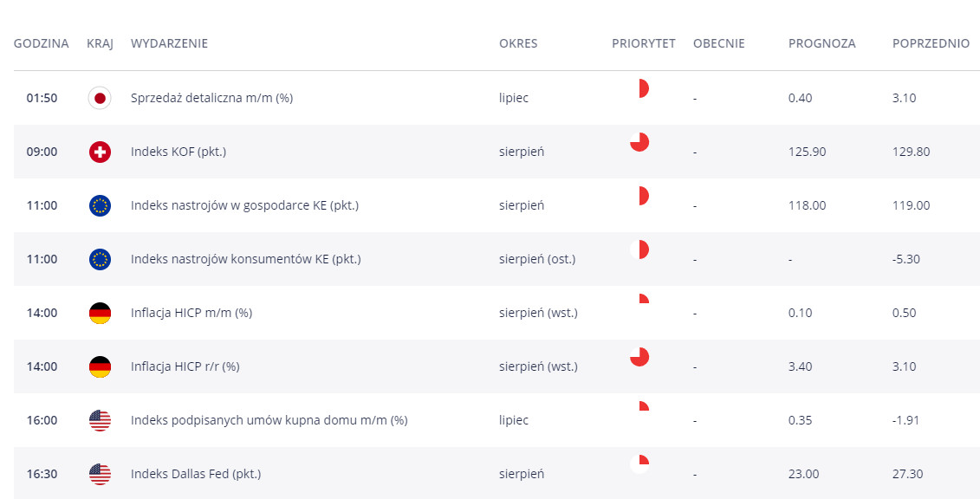The height and width of the screenshot is (499, 980).
Task: Click the US flag for podpisanych umów kupna domu
Action: 100,420
